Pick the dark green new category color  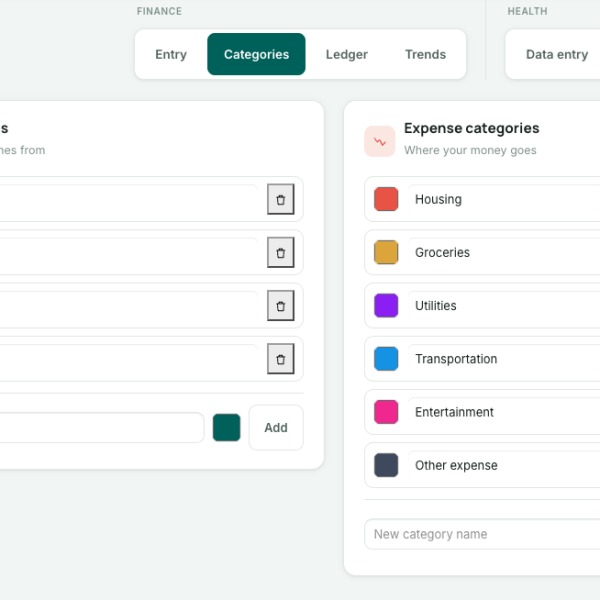coord(227,427)
